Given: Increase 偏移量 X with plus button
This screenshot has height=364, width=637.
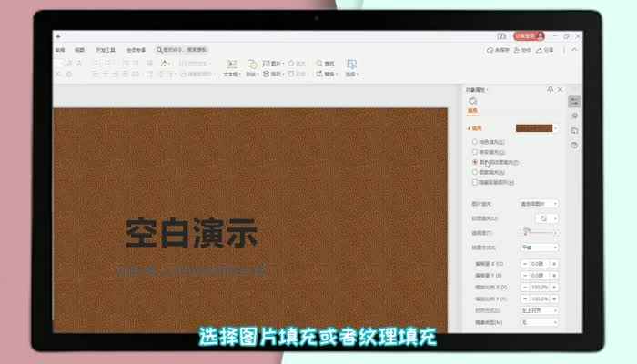Looking at the screenshot, I should pos(554,264).
